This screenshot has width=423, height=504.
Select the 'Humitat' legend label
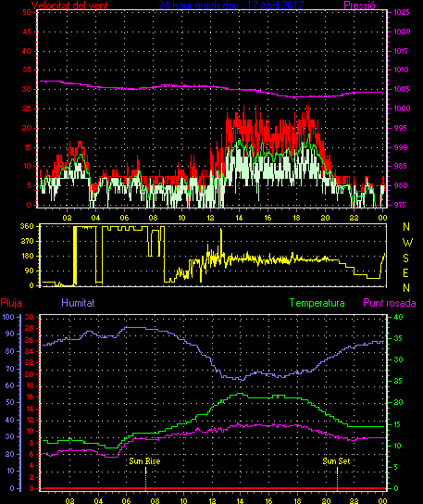point(78,303)
